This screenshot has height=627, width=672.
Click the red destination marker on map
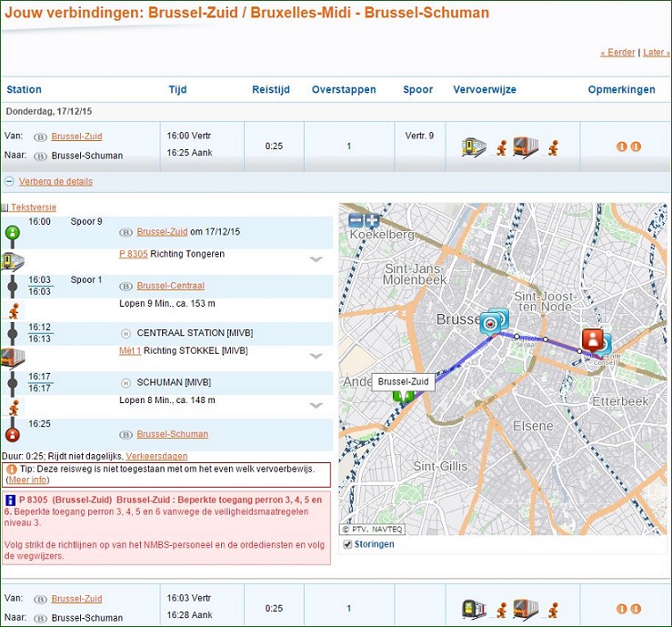point(593,339)
